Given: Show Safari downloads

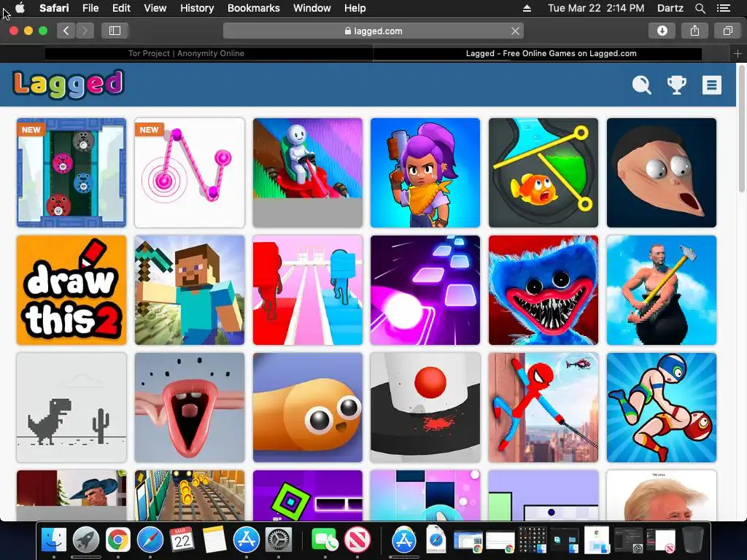Looking at the screenshot, I should click(662, 31).
